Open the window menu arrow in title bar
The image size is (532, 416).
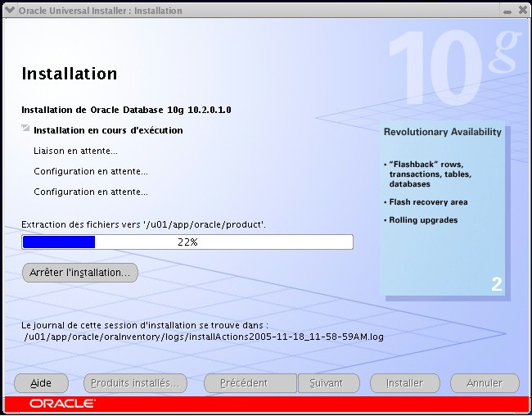(x=10, y=10)
